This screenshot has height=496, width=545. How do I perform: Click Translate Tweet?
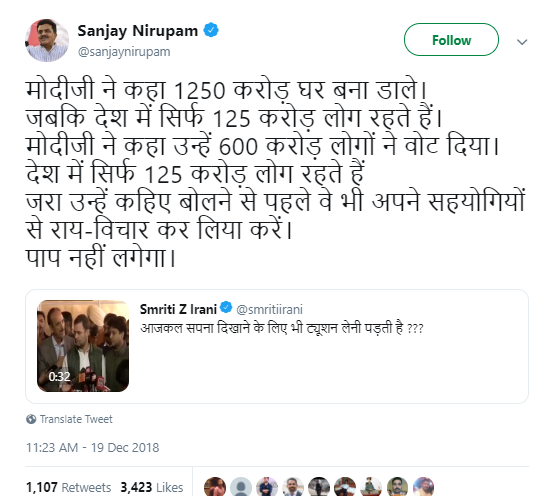pos(76,419)
